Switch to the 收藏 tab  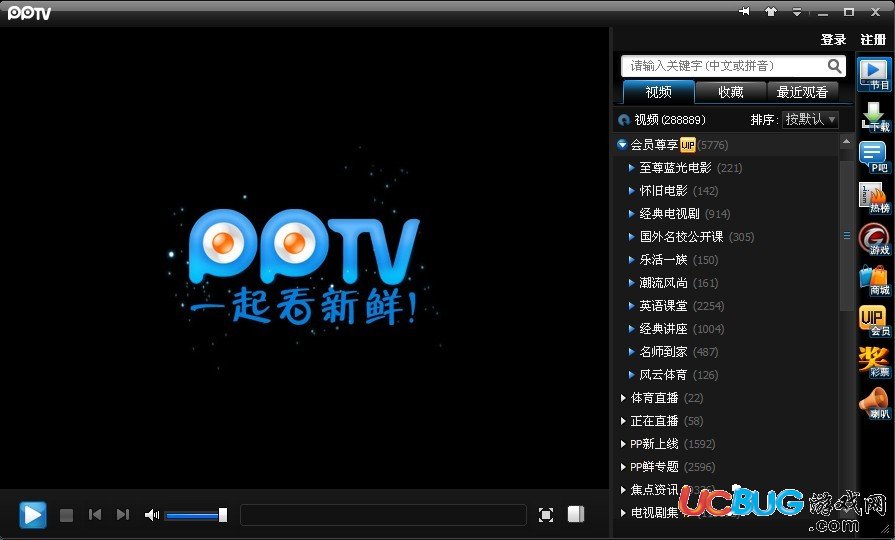click(731, 92)
